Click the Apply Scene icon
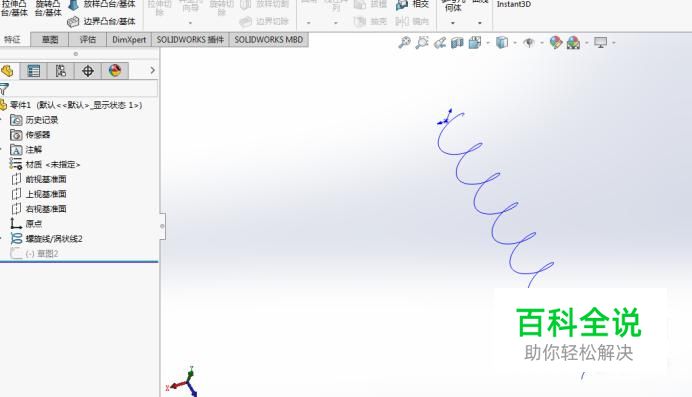The height and width of the screenshot is (397, 692). 573,42
